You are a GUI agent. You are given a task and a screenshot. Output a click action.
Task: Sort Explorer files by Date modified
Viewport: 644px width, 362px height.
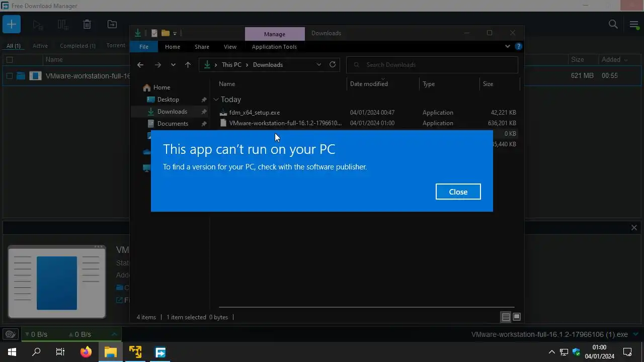(x=369, y=84)
